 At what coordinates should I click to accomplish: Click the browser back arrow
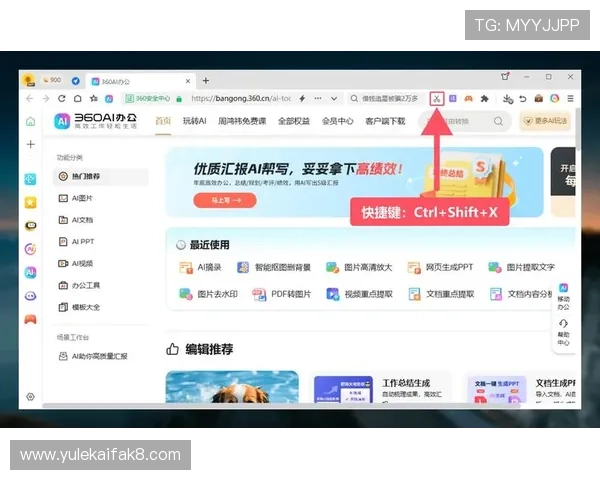(x=29, y=99)
